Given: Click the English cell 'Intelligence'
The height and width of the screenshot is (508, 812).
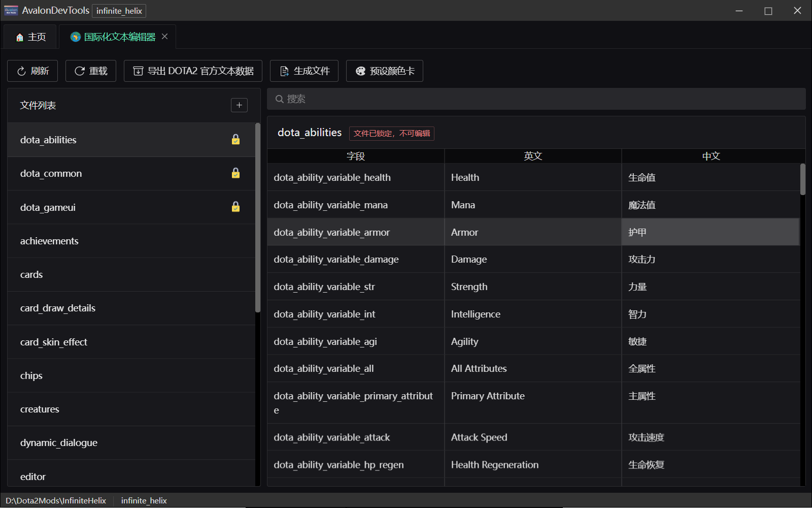Looking at the screenshot, I should [x=533, y=314].
